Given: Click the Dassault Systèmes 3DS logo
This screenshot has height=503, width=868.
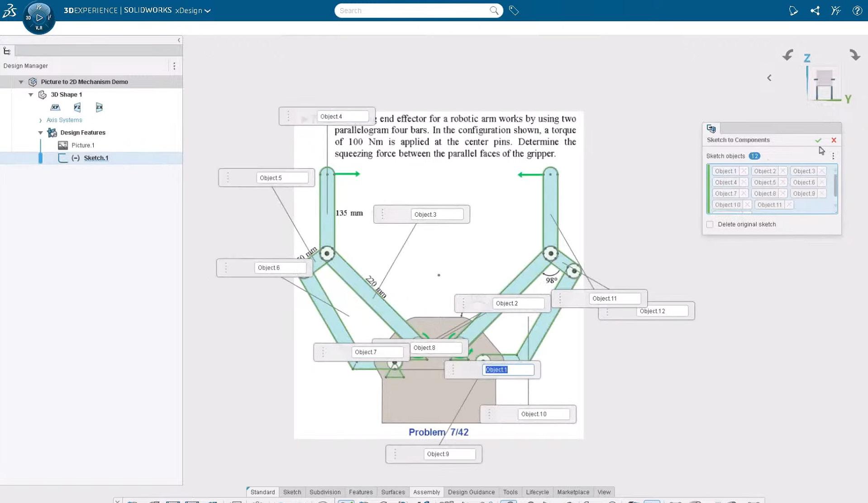Looking at the screenshot, I should [x=10, y=10].
